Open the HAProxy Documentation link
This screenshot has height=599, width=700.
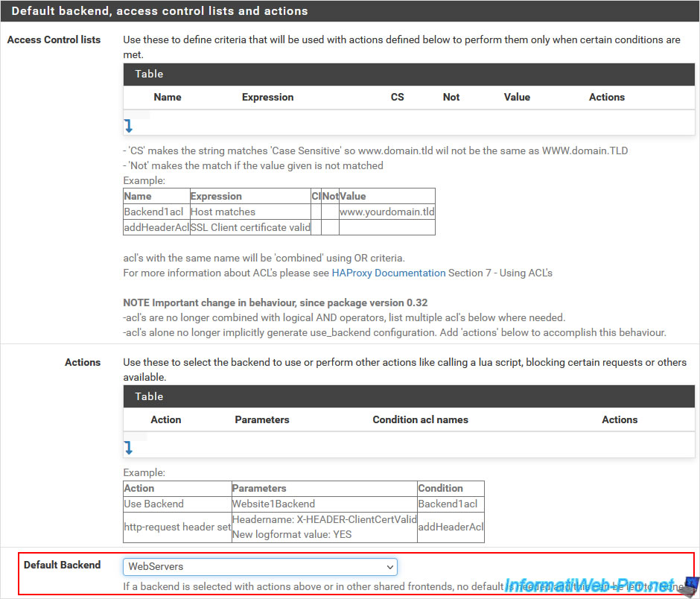[x=389, y=273]
